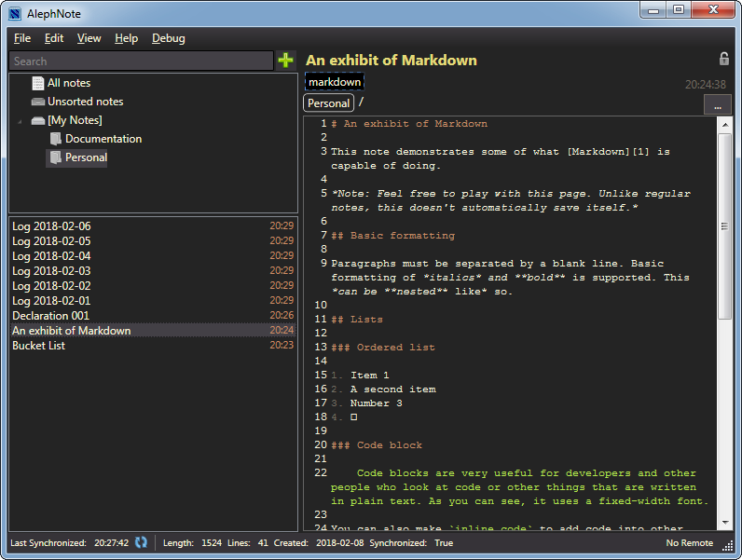Click into the Search notes field
Screen dimensions: 742x560
pos(141,61)
